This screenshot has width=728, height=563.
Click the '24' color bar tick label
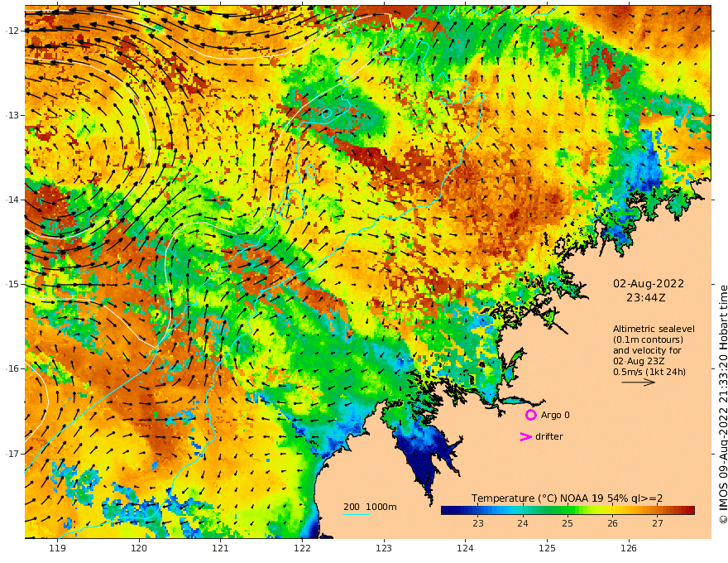coord(523,523)
